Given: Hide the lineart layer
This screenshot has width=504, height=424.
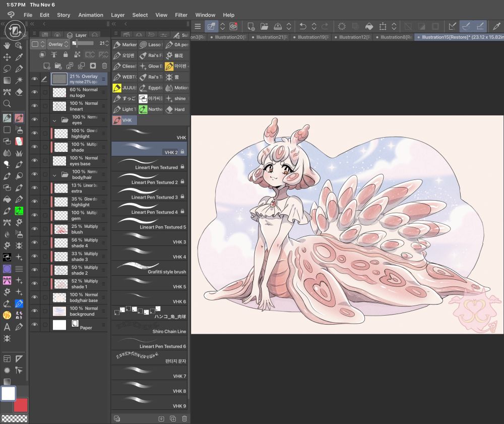Looking at the screenshot, I should pyautogui.click(x=34, y=106).
